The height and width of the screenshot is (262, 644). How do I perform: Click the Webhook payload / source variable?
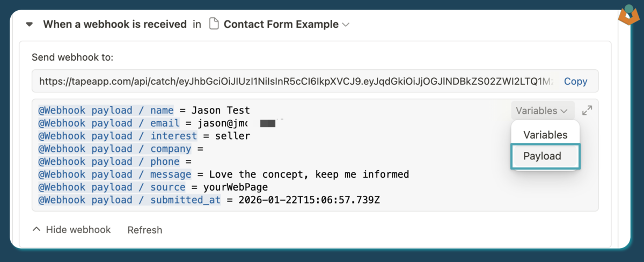[112, 187]
